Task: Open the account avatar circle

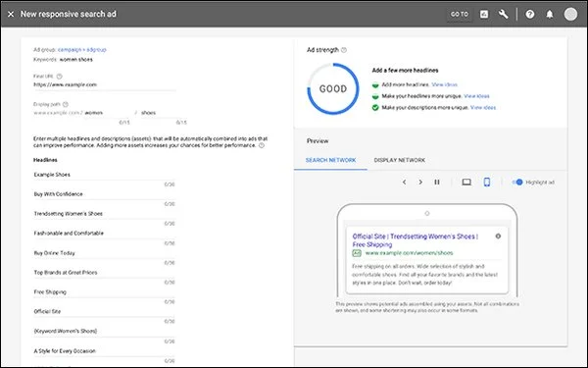Action: coord(570,15)
